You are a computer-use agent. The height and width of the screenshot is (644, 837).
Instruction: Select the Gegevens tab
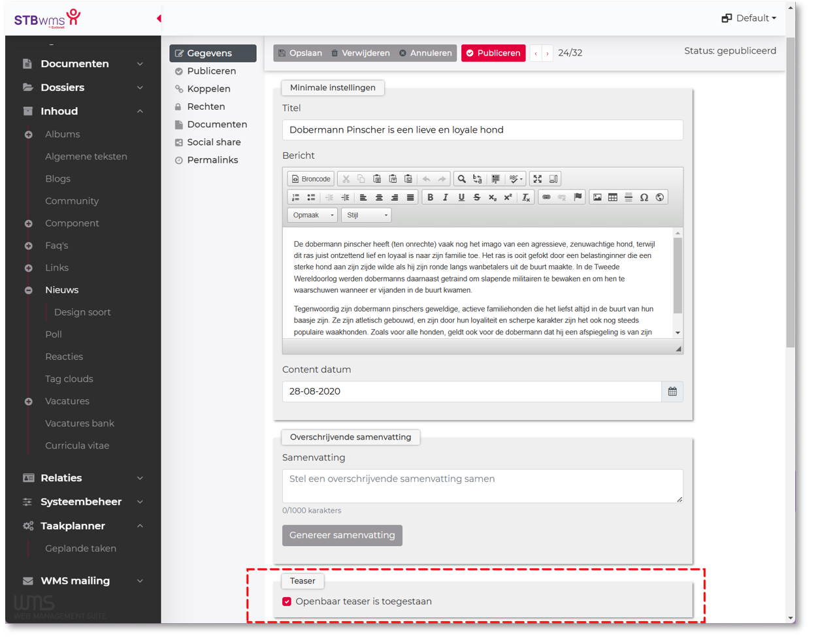[213, 53]
